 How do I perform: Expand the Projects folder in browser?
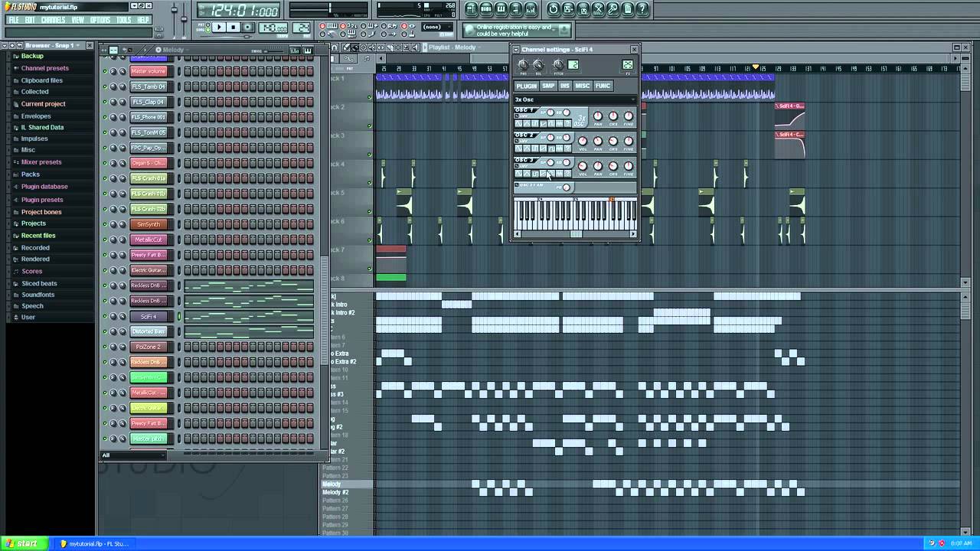coord(34,223)
